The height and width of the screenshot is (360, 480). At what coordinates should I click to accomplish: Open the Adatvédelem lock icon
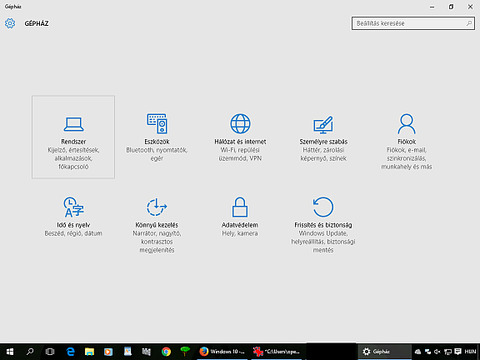pos(240,207)
